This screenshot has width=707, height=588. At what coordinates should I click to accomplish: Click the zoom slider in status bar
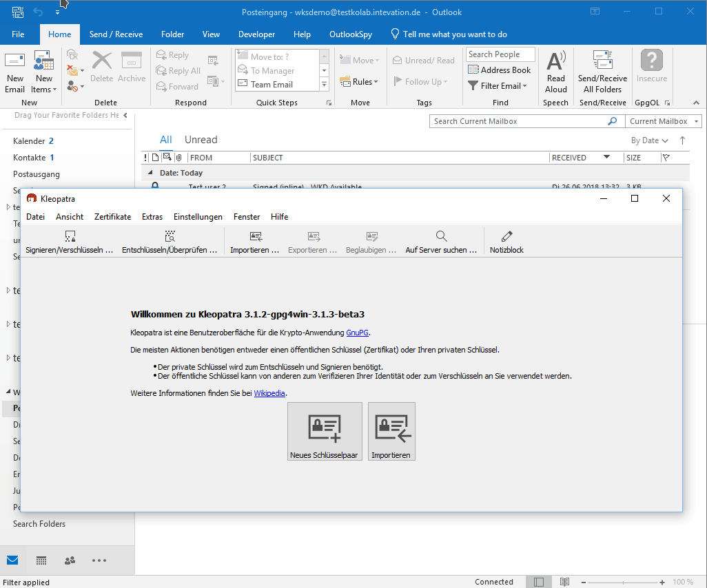(623, 582)
